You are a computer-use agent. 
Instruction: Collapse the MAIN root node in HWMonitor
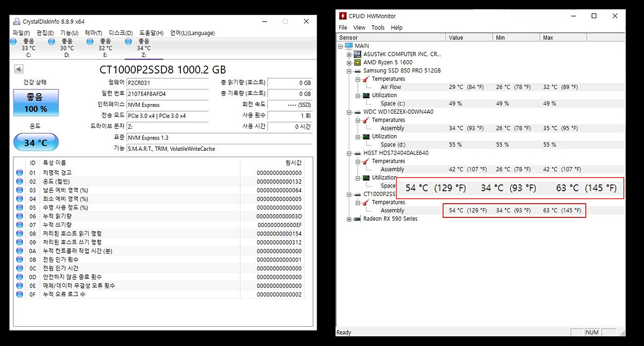[x=341, y=46]
